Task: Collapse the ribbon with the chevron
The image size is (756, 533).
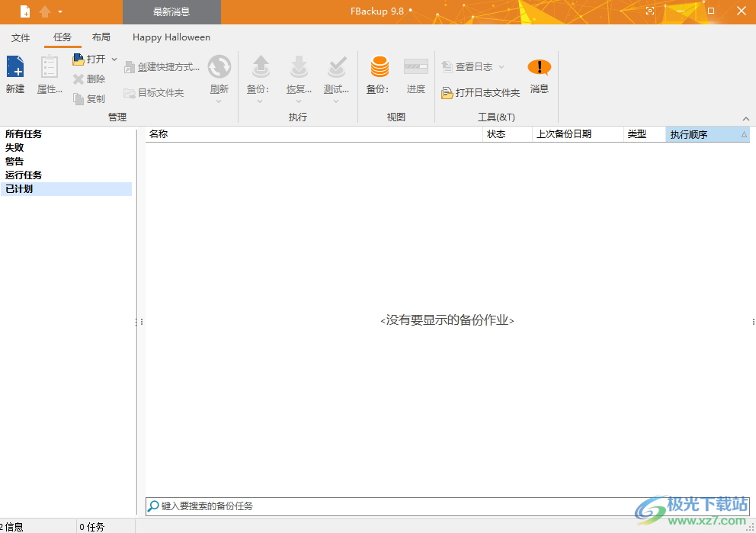Action: [x=745, y=117]
